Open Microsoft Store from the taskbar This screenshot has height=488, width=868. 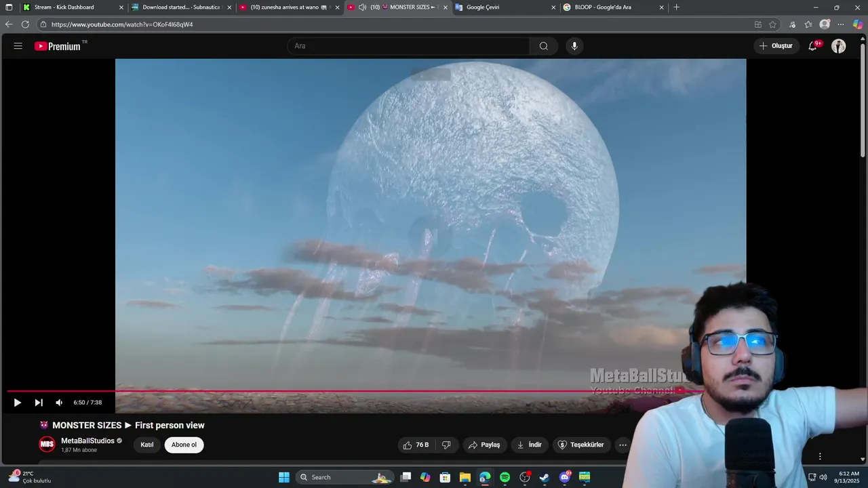coord(445,477)
